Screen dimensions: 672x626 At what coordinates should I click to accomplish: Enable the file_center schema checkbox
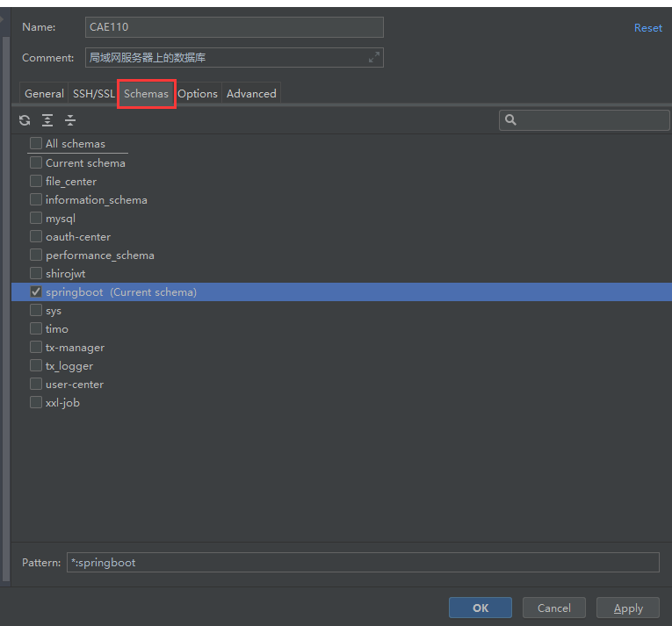click(x=36, y=181)
